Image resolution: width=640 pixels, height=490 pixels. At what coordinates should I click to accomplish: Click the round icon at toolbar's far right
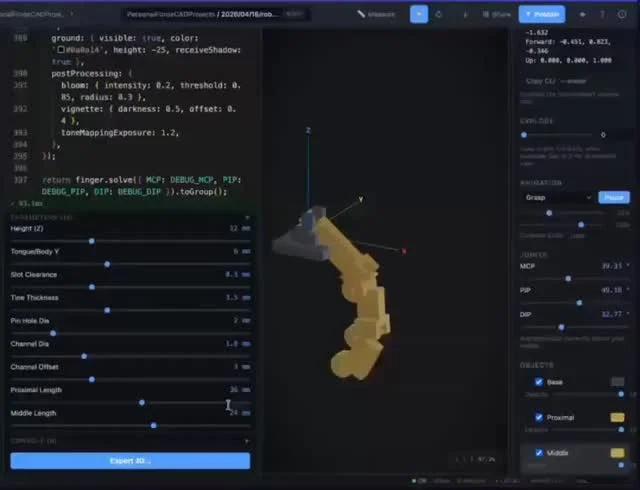click(622, 14)
